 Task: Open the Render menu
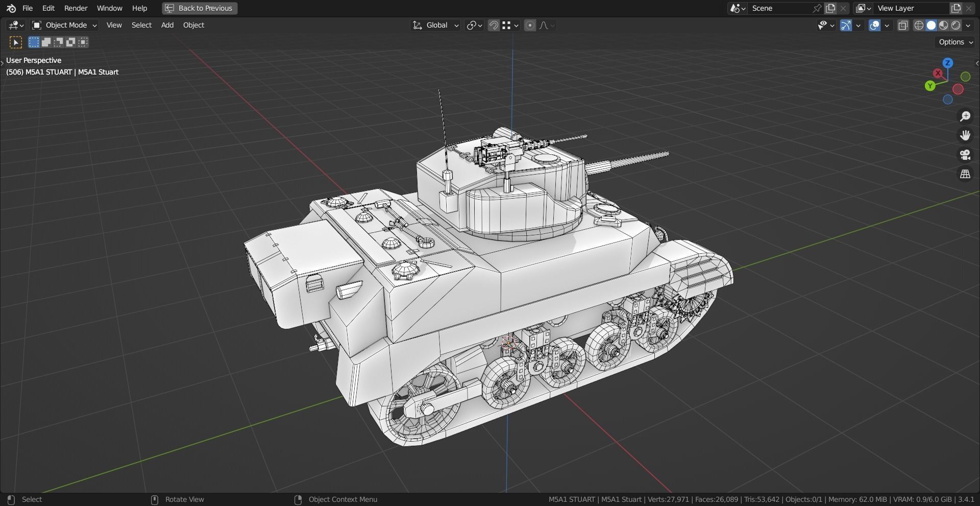click(76, 8)
